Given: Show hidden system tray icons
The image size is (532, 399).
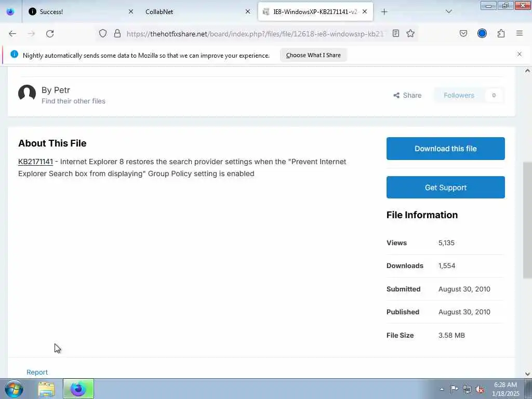Looking at the screenshot, I should coord(442,389).
